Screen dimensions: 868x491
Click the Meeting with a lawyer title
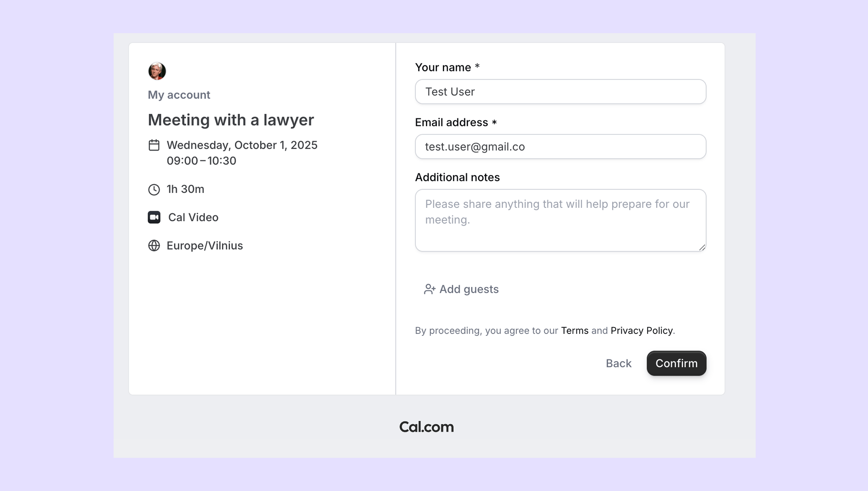tap(231, 120)
